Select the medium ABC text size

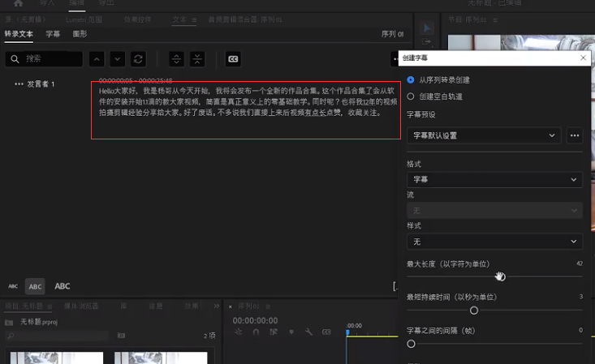coord(35,287)
